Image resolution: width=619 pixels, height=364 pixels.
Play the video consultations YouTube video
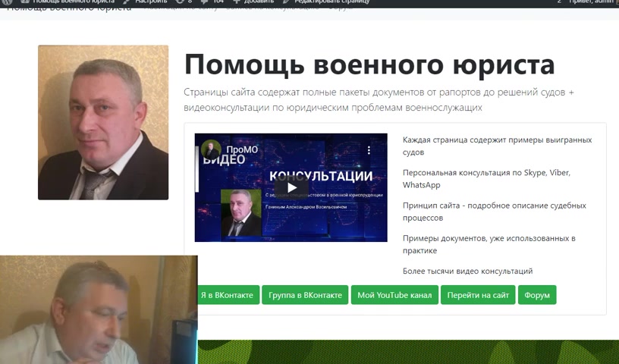coord(291,187)
